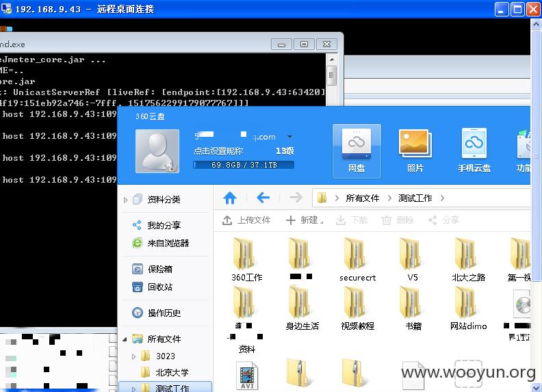This screenshot has height=392, width=542.
Task: Select the disc image file icon
Action: [522, 304]
